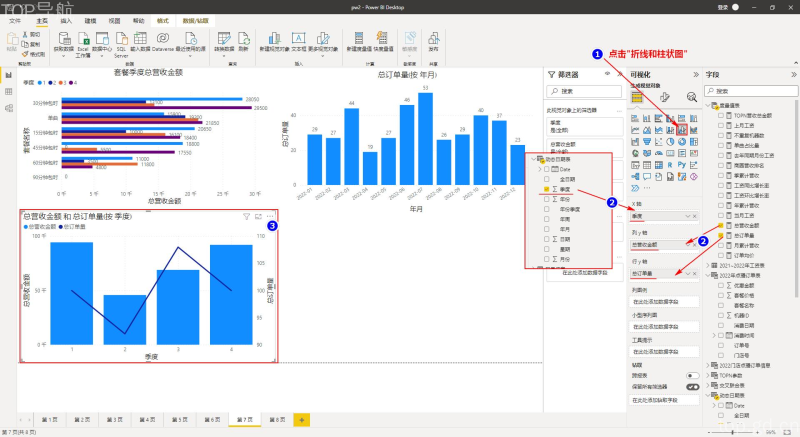Switch to the table data view in left sidebar

pos(8,92)
